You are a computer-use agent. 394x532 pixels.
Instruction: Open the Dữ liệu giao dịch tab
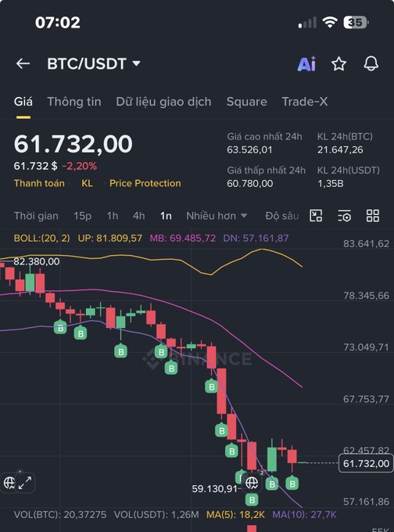pyautogui.click(x=163, y=102)
